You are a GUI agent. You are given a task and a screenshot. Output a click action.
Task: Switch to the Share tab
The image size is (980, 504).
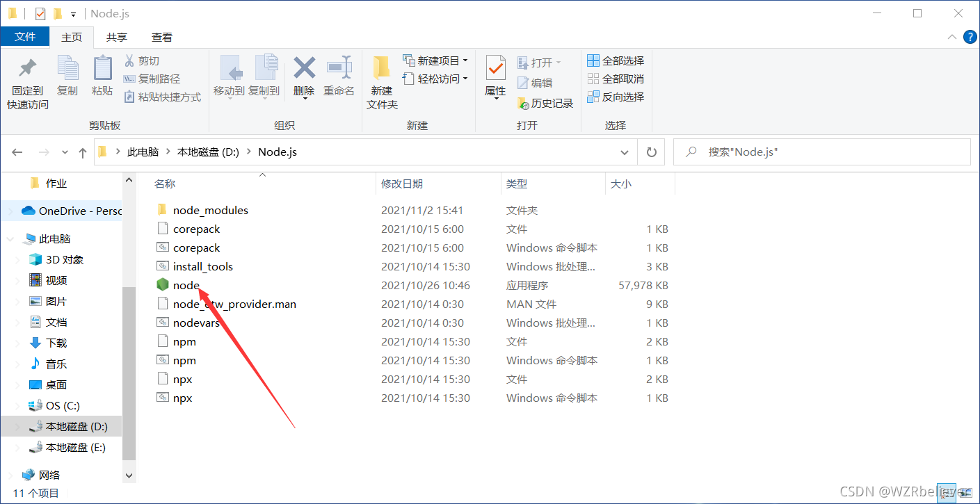click(x=117, y=38)
